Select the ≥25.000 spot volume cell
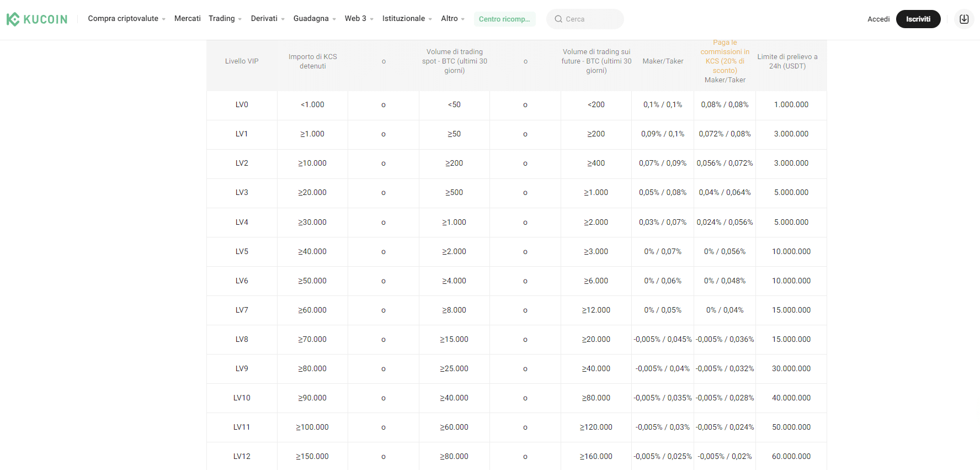The width and height of the screenshot is (980, 470). [x=454, y=369]
